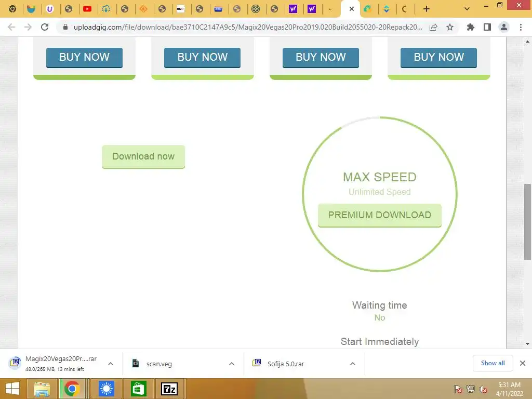
Task: Bookmark this page with the star
Action: point(450,27)
